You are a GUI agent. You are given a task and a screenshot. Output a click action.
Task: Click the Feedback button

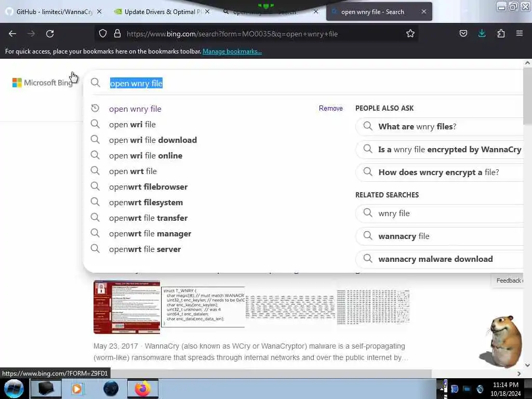pyautogui.click(x=508, y=281)
